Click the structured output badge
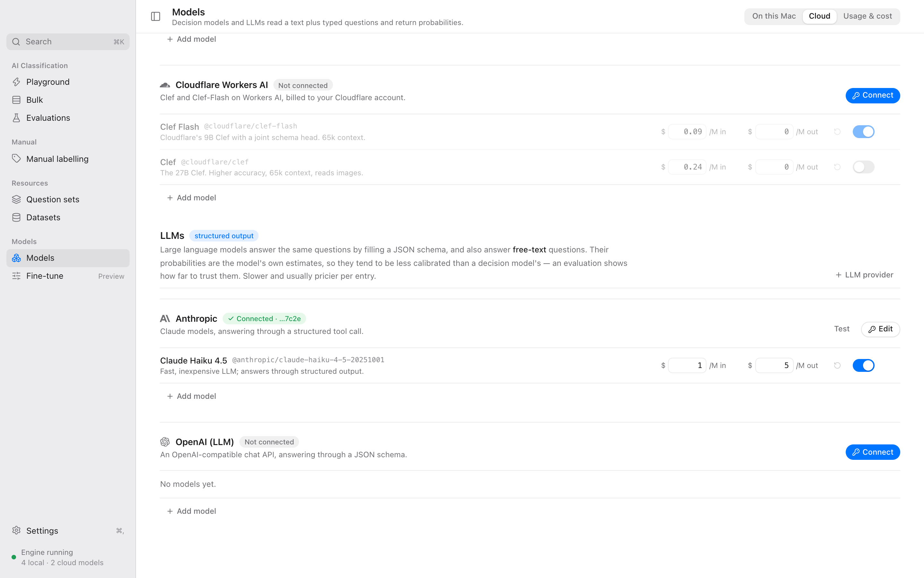Viewport: 924px width, 578px height. coord(224,236)
